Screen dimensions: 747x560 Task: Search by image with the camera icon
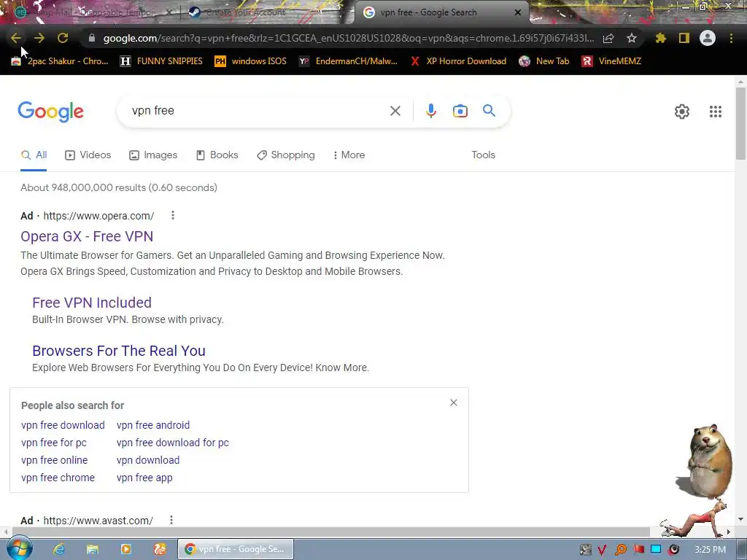click(x=460, y=111)
